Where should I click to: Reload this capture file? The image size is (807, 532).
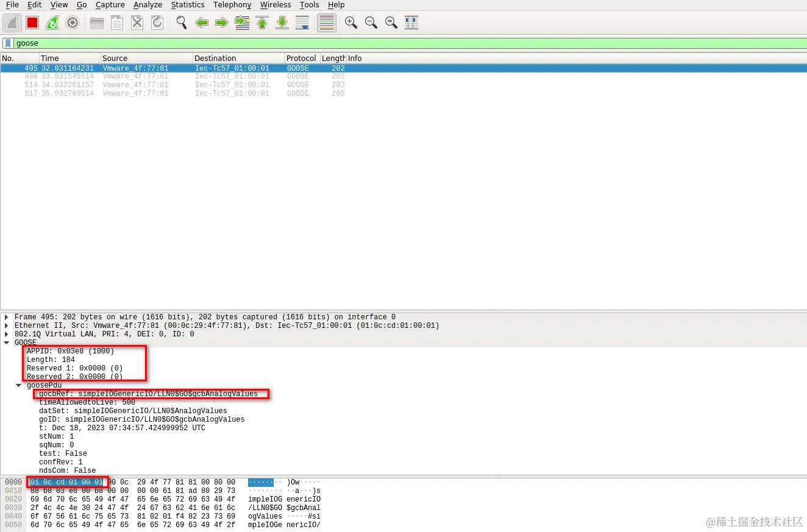click(157, 23)
